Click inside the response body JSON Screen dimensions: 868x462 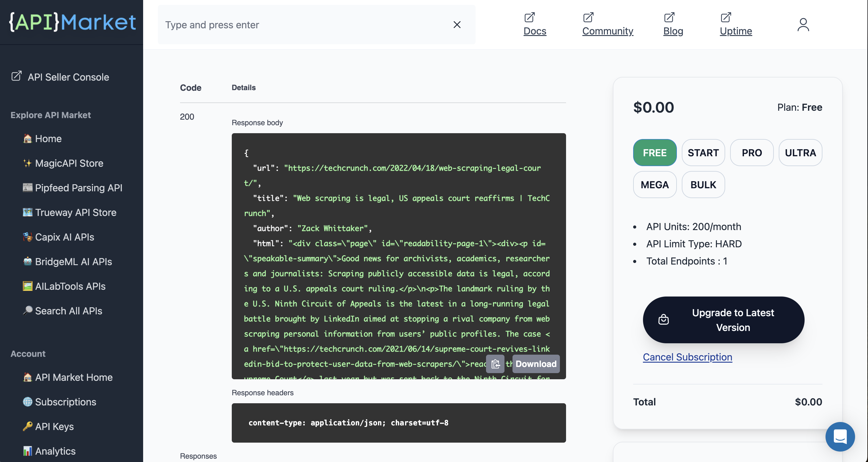(399, 256)
